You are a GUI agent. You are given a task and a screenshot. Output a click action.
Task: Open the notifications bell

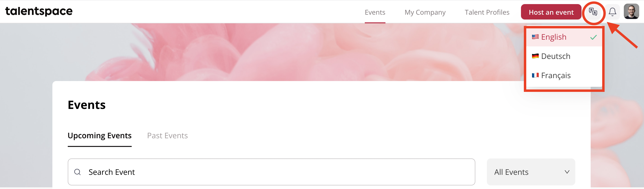tap(612, 12)
